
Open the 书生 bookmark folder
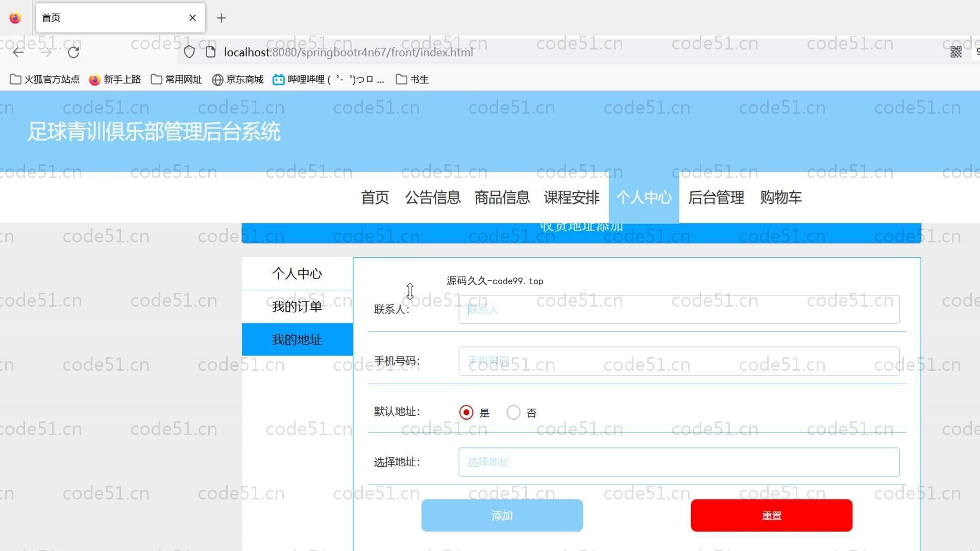click(412, 80)
